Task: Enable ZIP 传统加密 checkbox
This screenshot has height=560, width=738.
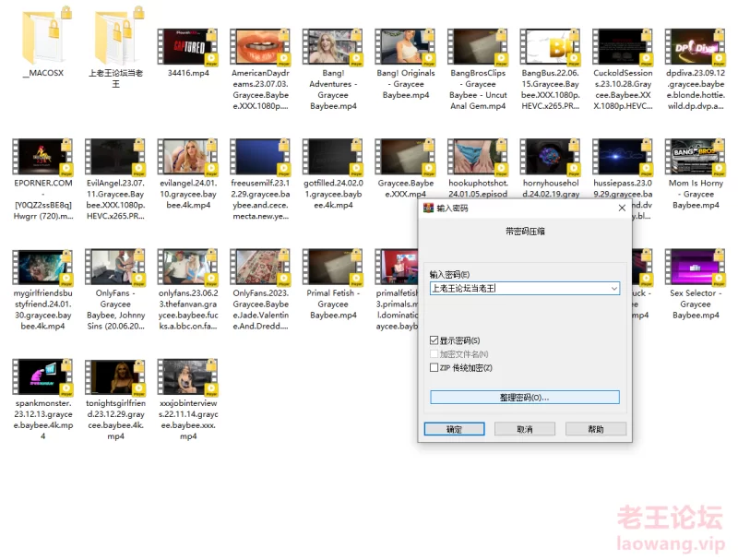Action: click(434, 367)
